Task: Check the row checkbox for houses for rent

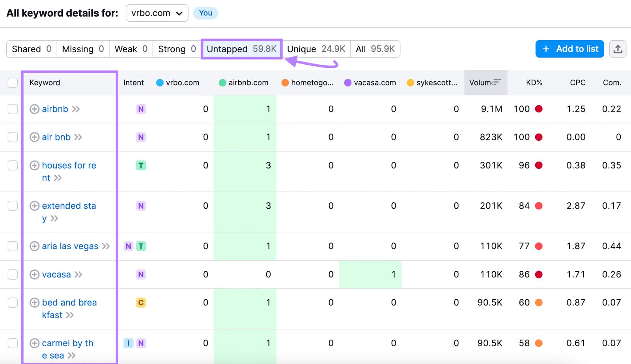Action: pyautogui.click(x=12, y=165)
